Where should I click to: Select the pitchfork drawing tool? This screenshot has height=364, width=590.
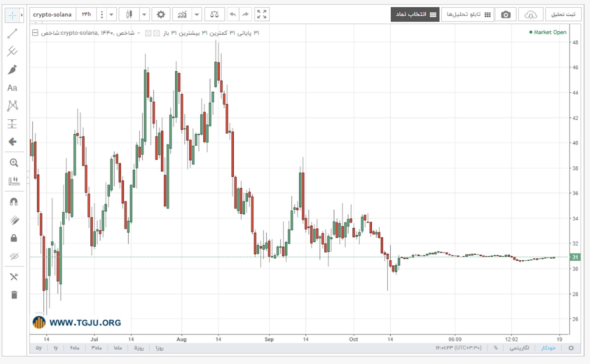(12, 51)
